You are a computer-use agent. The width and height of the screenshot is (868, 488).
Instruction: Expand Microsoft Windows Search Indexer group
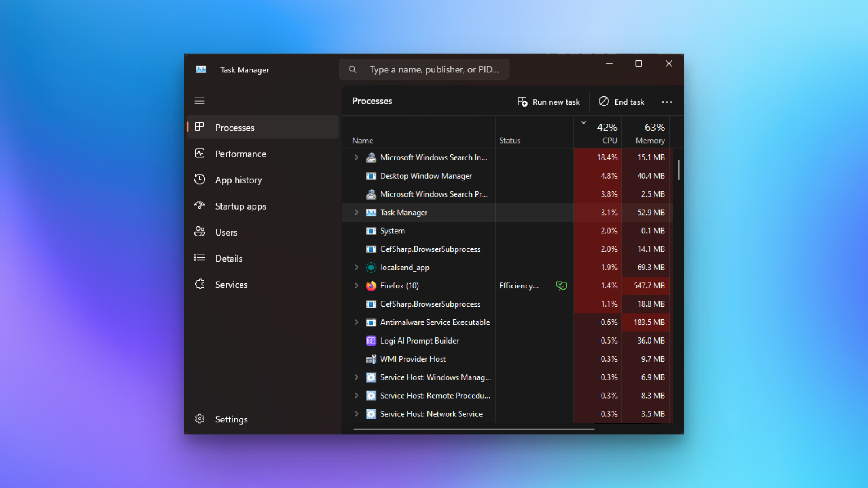(356, 157)
